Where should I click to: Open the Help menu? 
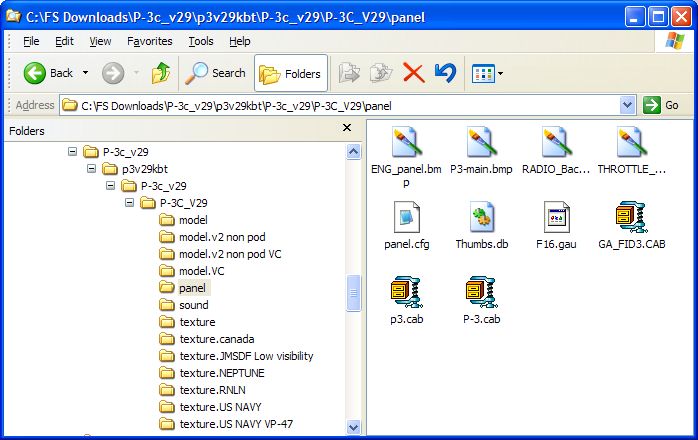coord(239,41)
